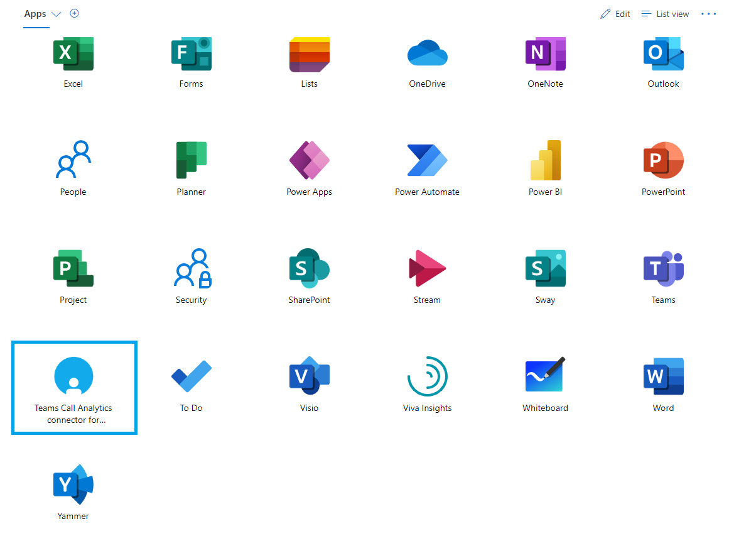Open the Viva Insights app
This screenshot has height=536, width=756.
tap(427, 378)
